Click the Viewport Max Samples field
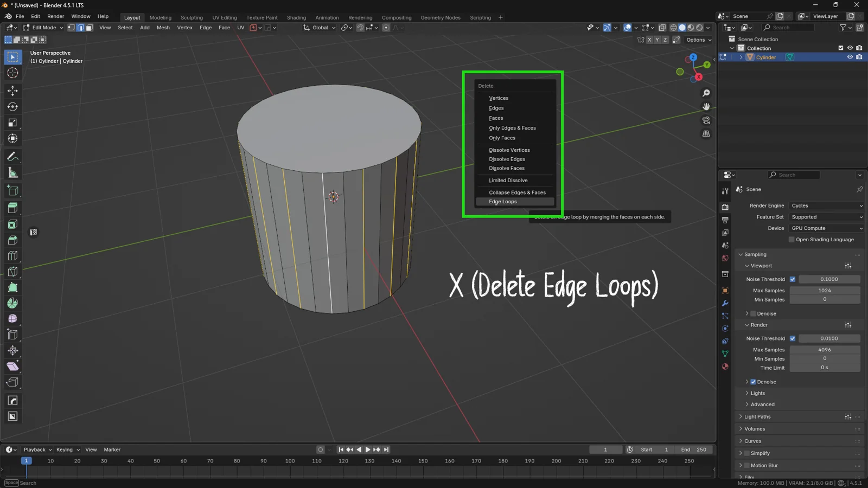The height and width of the screenshot is (488, 868). tap(825, 291)
